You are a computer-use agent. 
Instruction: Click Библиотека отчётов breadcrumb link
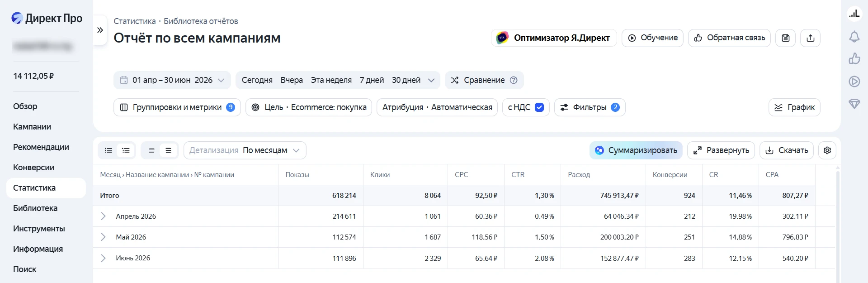[x=201, y=21]
